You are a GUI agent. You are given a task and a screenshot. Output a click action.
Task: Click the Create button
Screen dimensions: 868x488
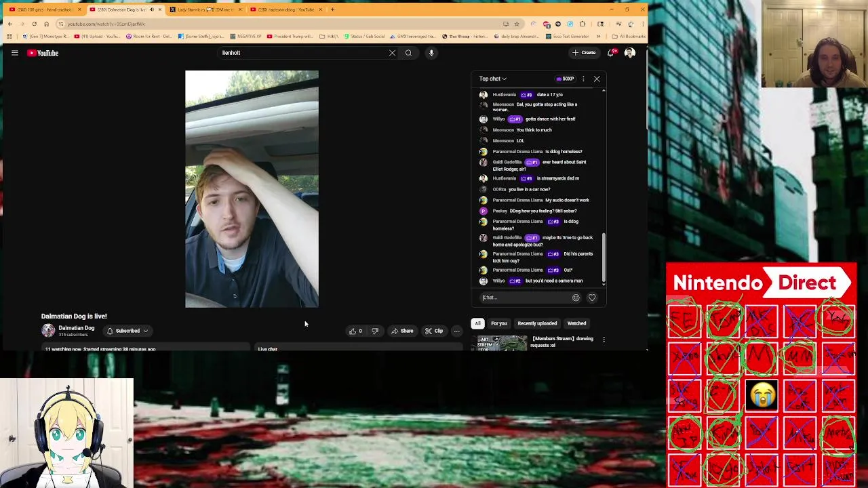[x=584, y=53]
